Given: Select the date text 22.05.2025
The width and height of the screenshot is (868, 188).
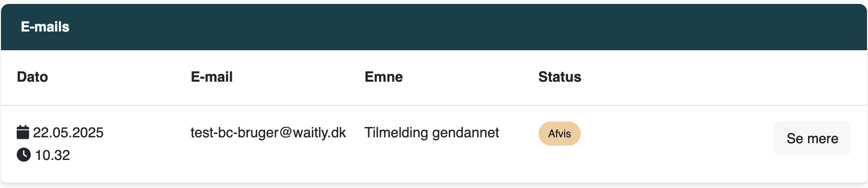Looking at the screenshot, I should [x=68, y=132].
